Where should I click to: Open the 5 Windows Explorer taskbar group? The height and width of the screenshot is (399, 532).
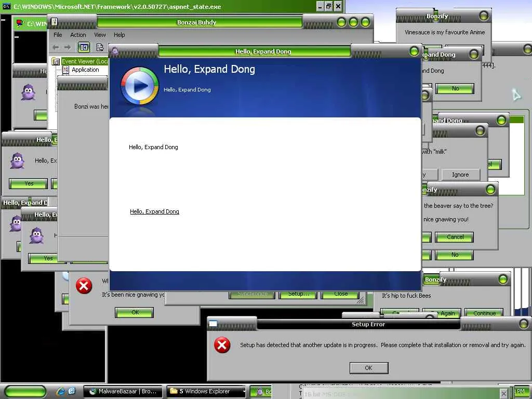[206, 392]
